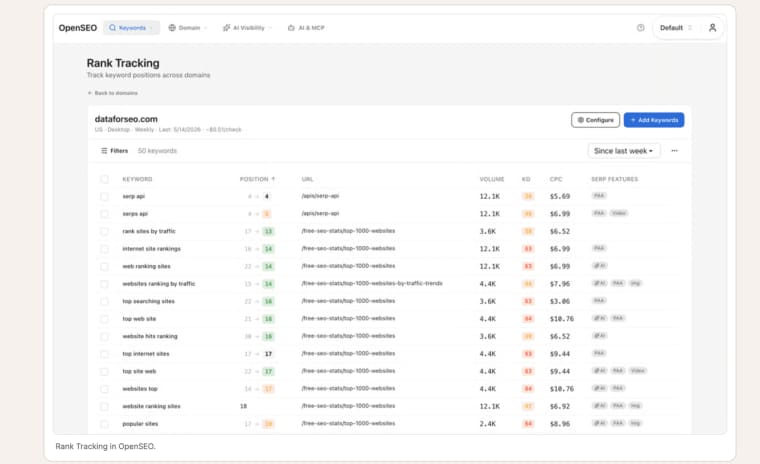This screenshot has height=464, width=760.
Task: Sort by the Keyword column header
Action: pos(137,179)
